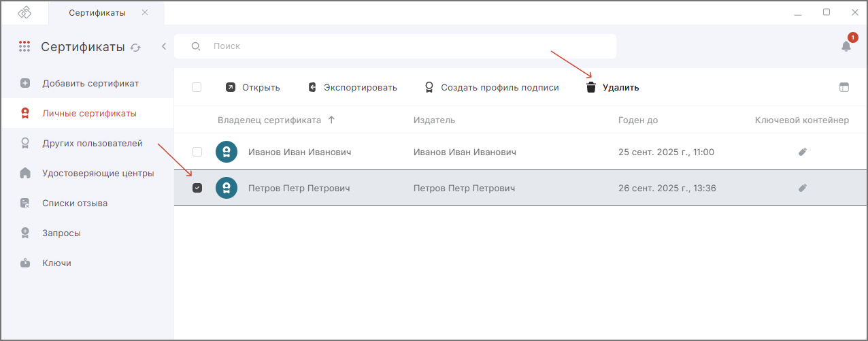Open the red dotted apps grid menu
Image resolution: width=868 pixels, height=341 pixels.
(x=24, y=47)
